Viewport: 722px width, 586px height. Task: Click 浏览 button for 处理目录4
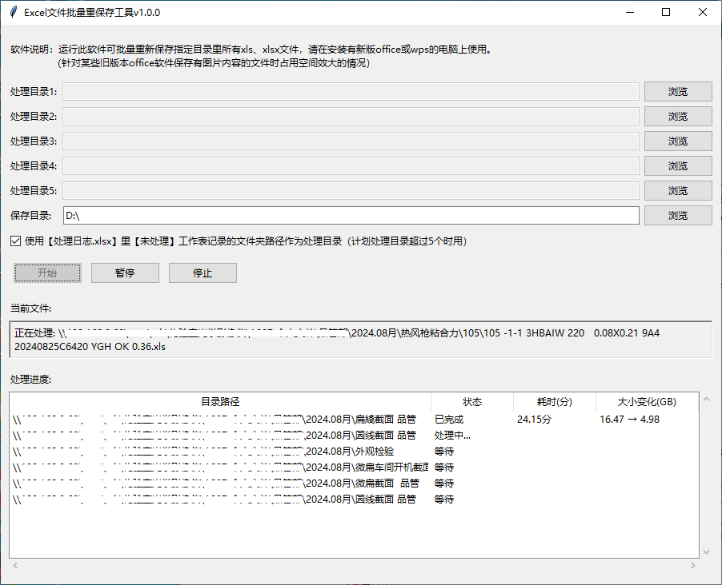[678, 166]
